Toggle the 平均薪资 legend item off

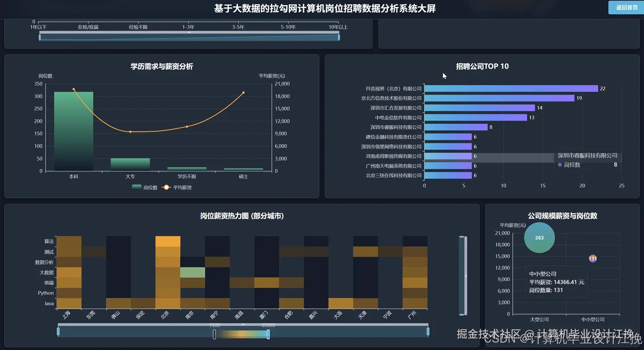tap(182, 187)
